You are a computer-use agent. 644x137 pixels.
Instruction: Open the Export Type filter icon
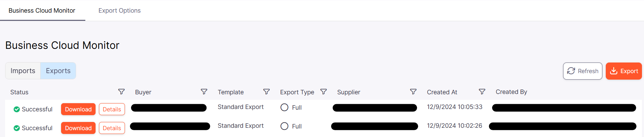click(324, 92)
